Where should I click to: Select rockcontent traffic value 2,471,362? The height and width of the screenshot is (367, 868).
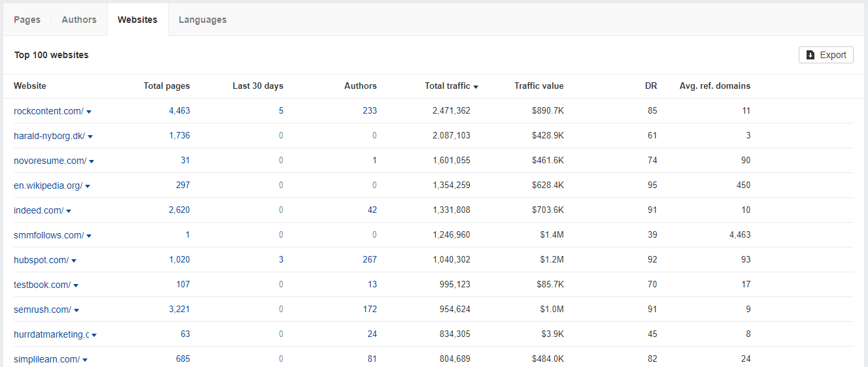point(452,111)
